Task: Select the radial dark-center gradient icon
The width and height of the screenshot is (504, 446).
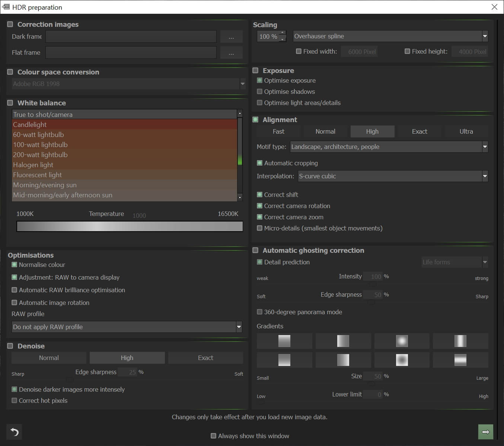Action: click(x=402, y=360)
